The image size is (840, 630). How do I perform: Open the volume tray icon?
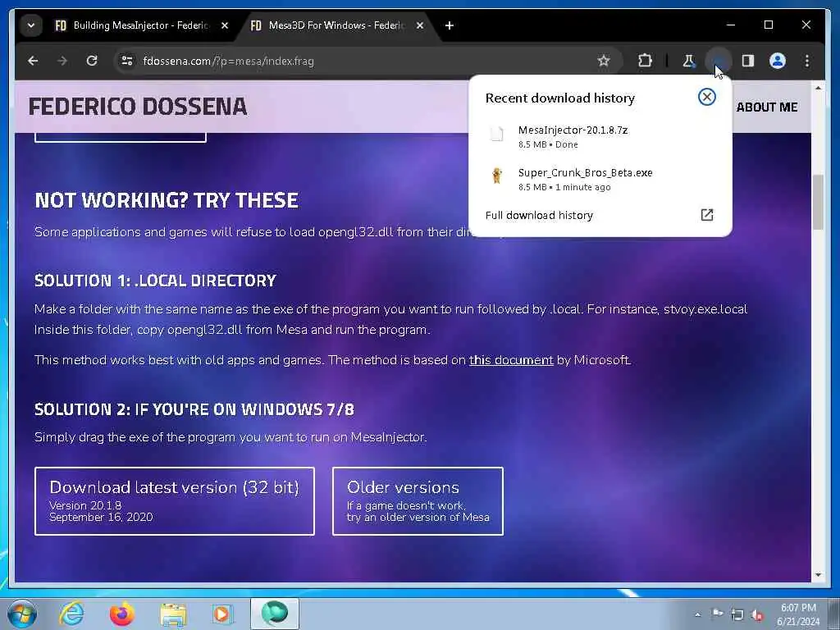tap(757, 615)
